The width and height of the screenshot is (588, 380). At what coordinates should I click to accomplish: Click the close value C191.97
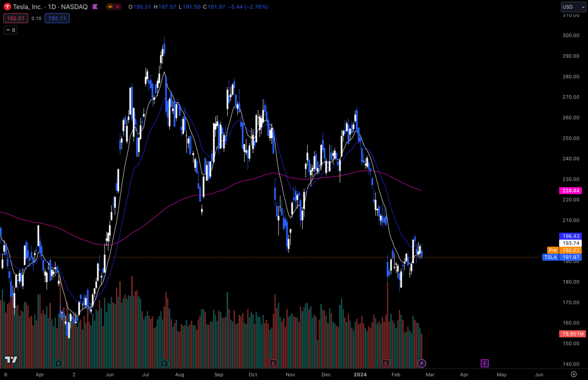coord(214,7)
